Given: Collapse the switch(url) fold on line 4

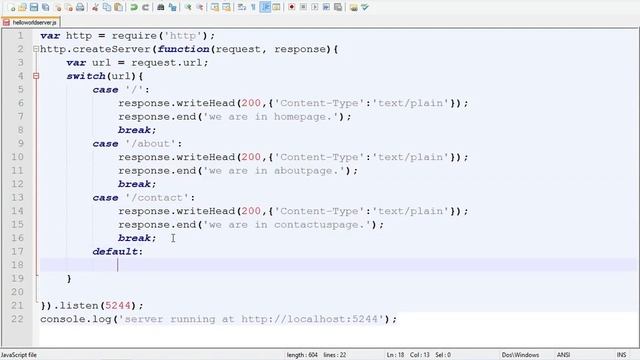Looking at the screenshot, I should pyautogui.click(x=36, y=76).
